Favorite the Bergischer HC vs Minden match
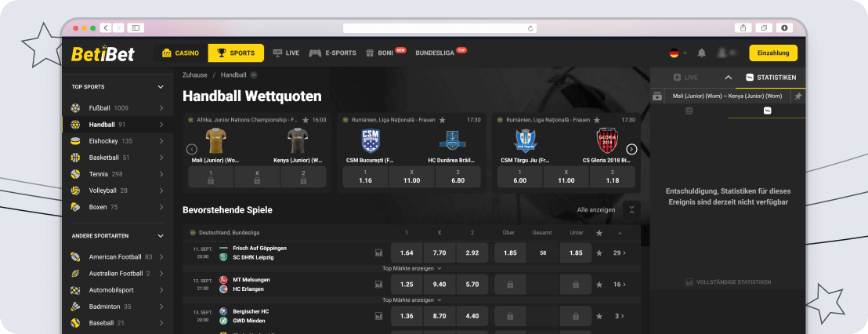This screenshot has height=334, width=868. click(x=599, y=316)
